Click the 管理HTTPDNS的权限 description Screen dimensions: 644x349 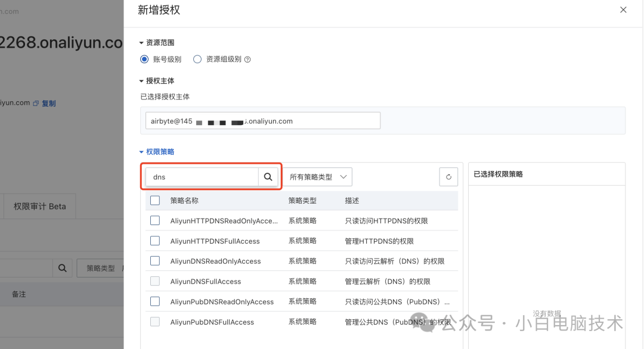[379, 241]
